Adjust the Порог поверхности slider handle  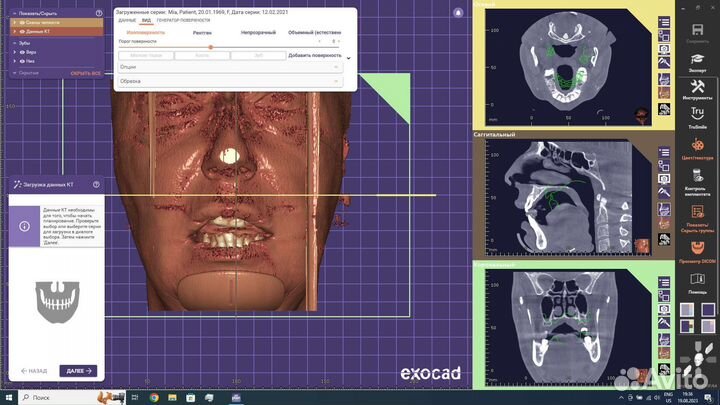(210, 47)
